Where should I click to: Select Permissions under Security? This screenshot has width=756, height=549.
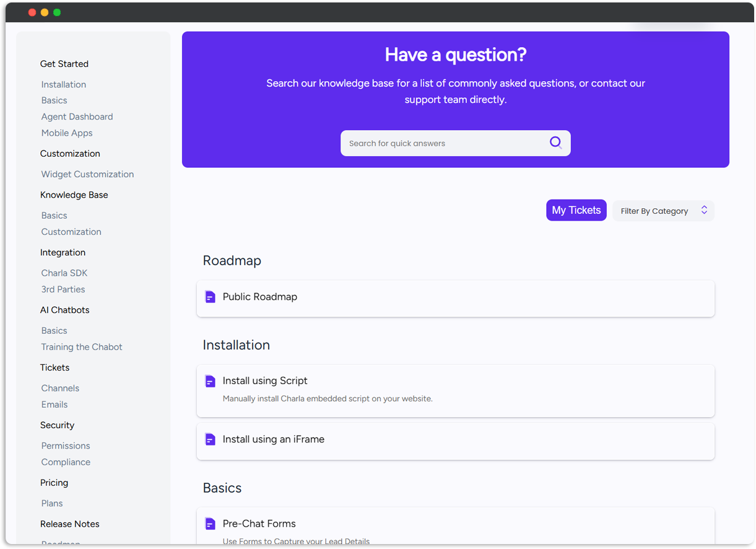pyautogui.click(x=66, y=446)
